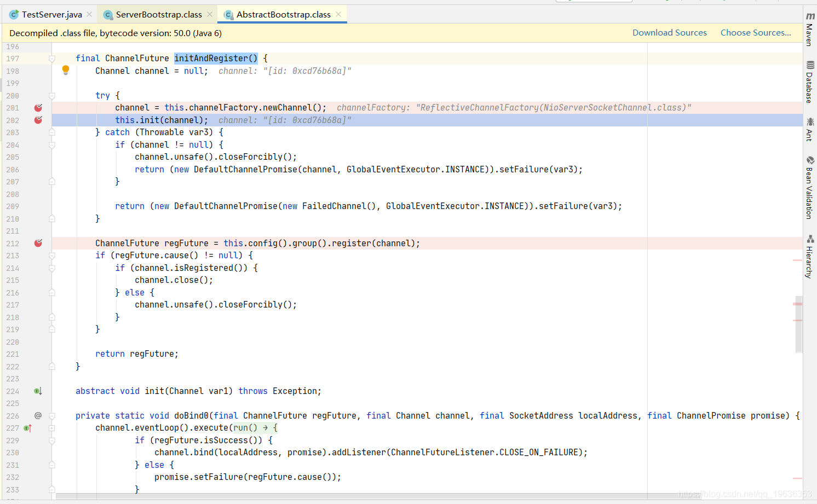817x504 pixels.
Task: Collapse the else block fold on line 216
Action: click(x=52, y=293)
